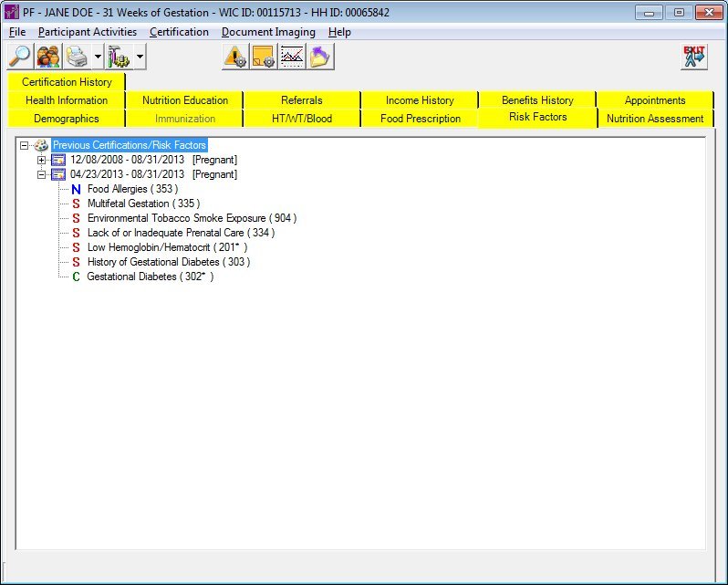Open the dropdown arrow beside tools icon

pos(140,57)
